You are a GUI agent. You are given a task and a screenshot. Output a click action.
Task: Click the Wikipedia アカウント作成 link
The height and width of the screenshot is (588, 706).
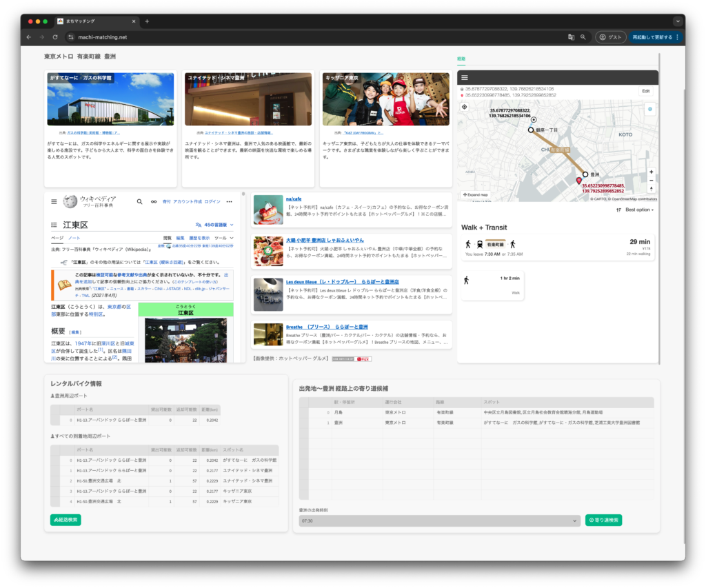tap(188, 202)
